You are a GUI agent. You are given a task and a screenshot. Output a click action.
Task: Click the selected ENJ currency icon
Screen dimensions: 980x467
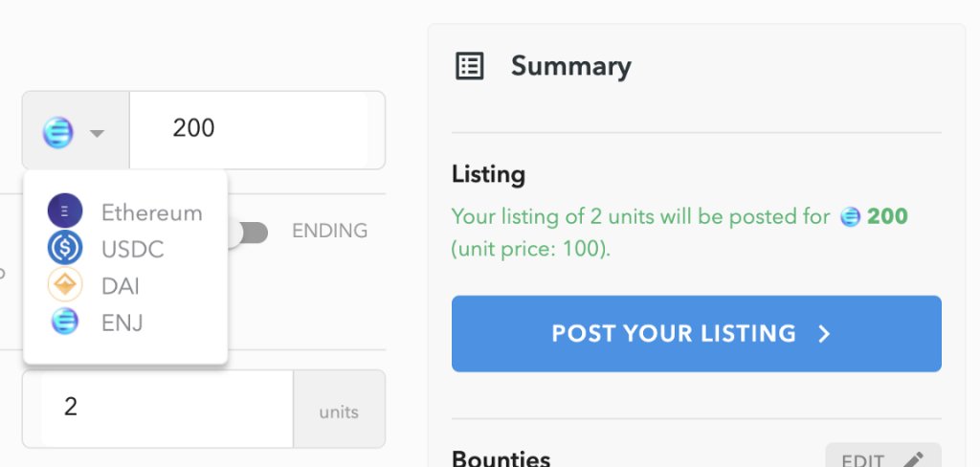(x=58, y=132)
